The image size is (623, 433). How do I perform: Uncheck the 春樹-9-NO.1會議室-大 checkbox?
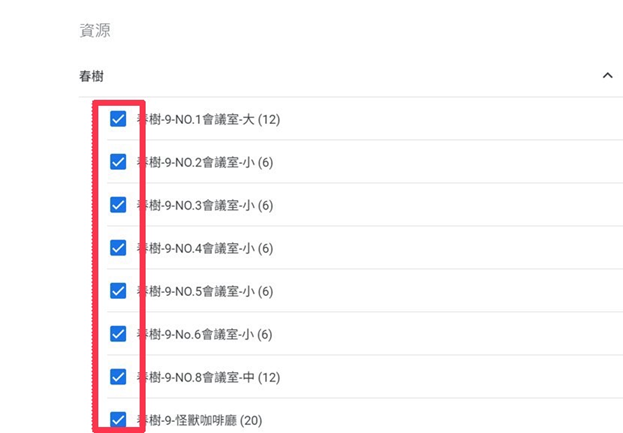click(x=118, y=119)
